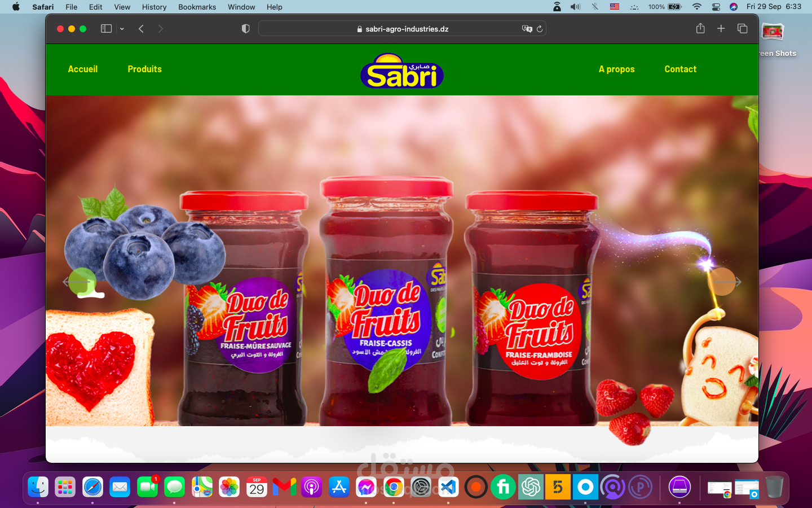Open the sidebar tab group dropdown chevron

tap(122, 29)
